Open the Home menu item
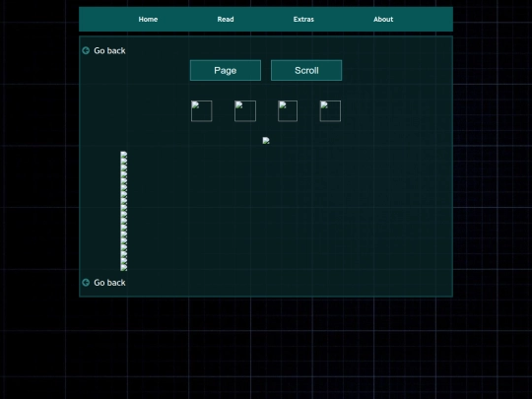This screenshot has height=399, width=532. pyautogui.click(x=148, y=20)
